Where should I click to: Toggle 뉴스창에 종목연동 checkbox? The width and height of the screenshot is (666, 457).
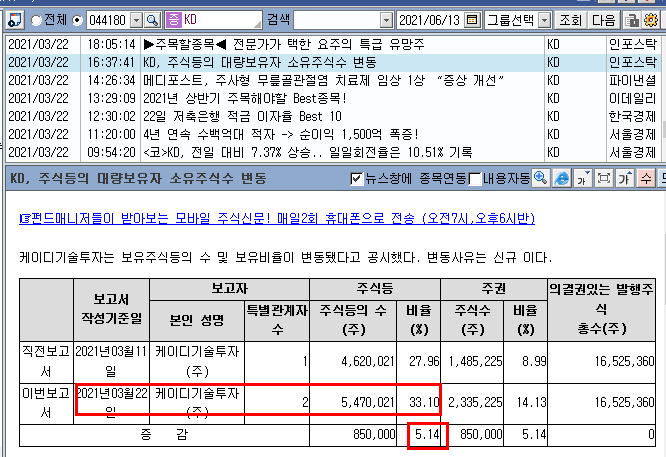click(356, 179)
